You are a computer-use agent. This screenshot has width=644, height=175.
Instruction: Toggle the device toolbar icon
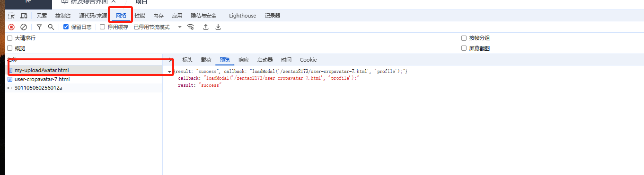coord(24,16)
